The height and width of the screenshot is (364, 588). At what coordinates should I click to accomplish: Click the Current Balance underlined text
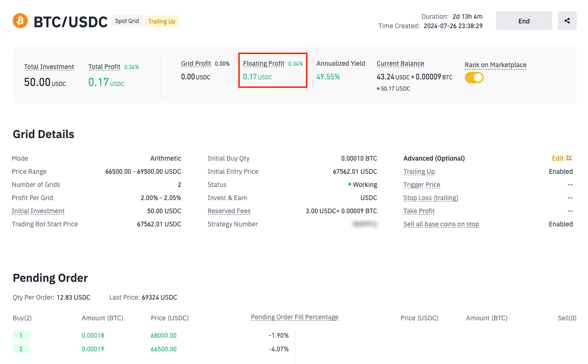pos(400,63)
